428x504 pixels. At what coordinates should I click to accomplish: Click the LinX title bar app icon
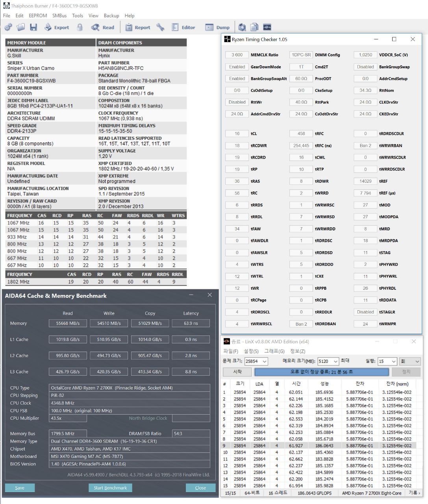[x=227, y=341]
